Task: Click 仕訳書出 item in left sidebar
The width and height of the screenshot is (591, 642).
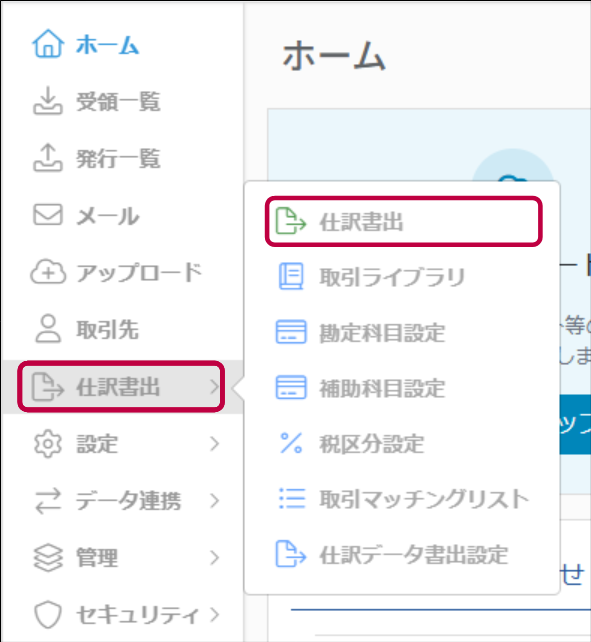Action: (x=121, y=387)
